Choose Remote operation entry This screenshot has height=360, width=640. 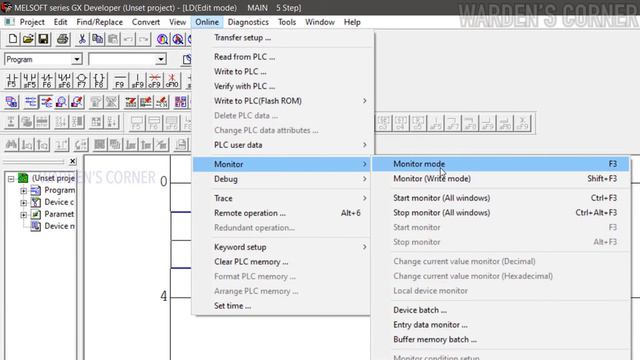(281, 213)
